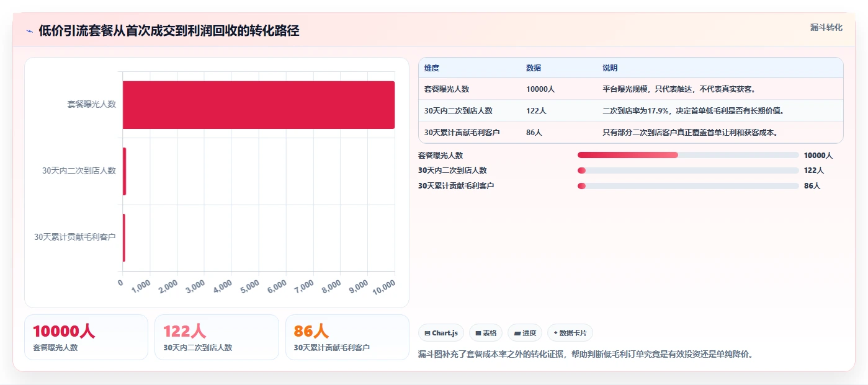
Task: Click table cell 30天内二次到店人数
Action: pyautogui.click(x=459, y=111)
